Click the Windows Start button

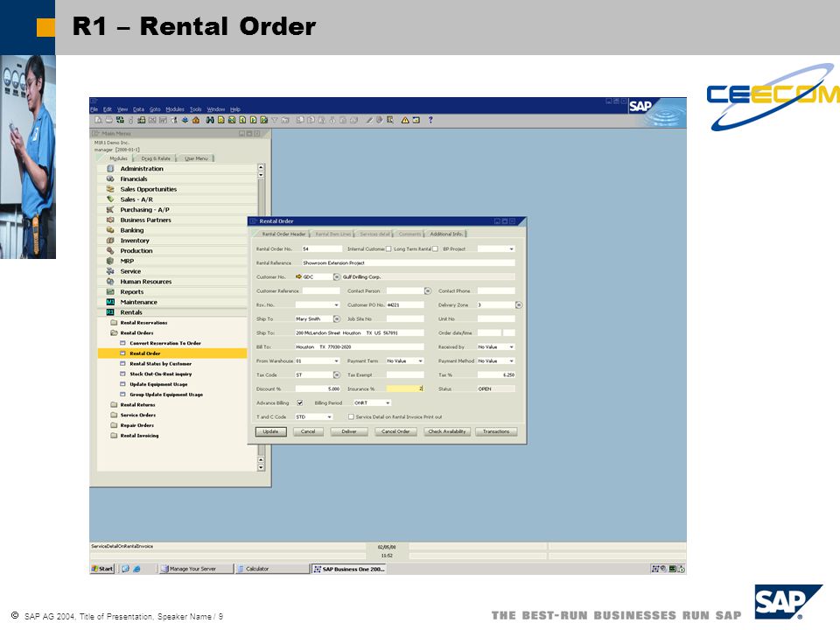click(x=102, y=569)
